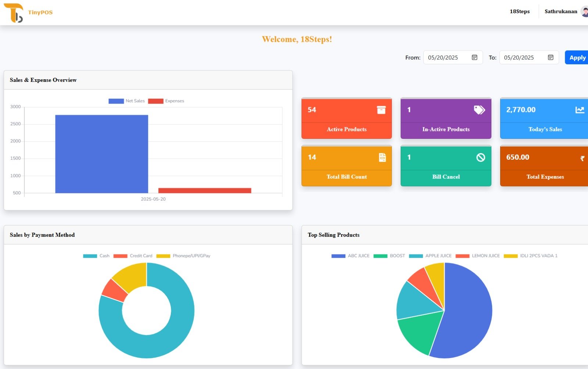Click the tags icon on In-Active Products
Screen dimensions: 588x369
point(479,110)
